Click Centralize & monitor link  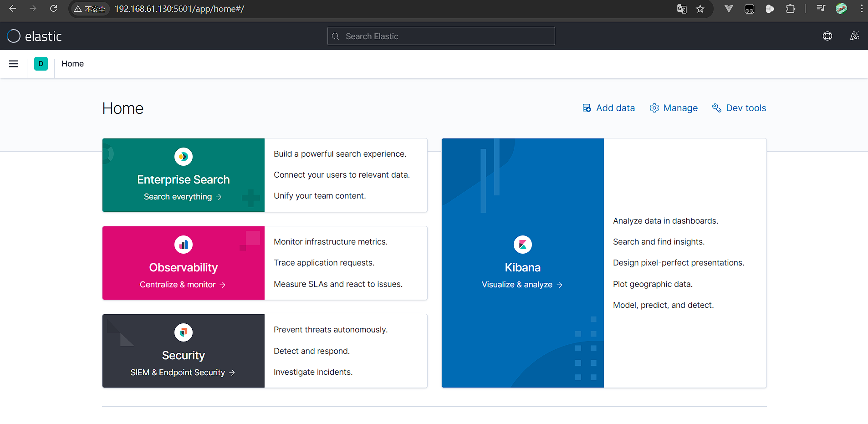pos(183,285)
